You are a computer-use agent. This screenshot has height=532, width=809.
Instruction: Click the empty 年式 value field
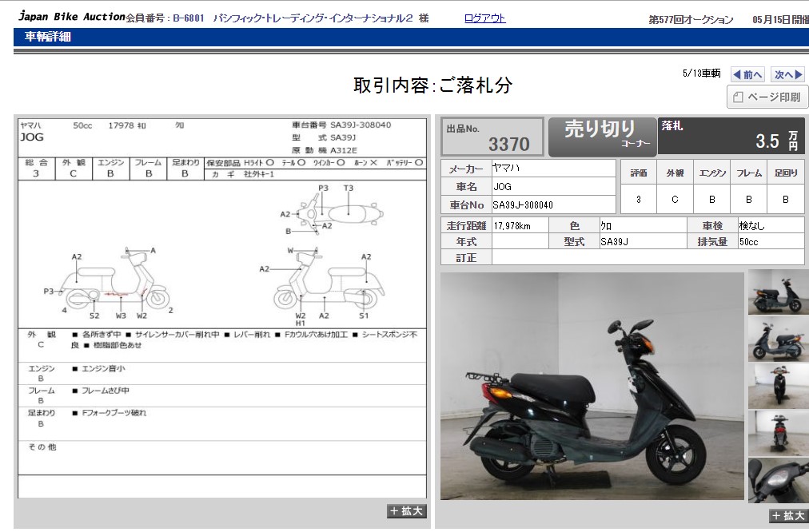click(520, 241)
